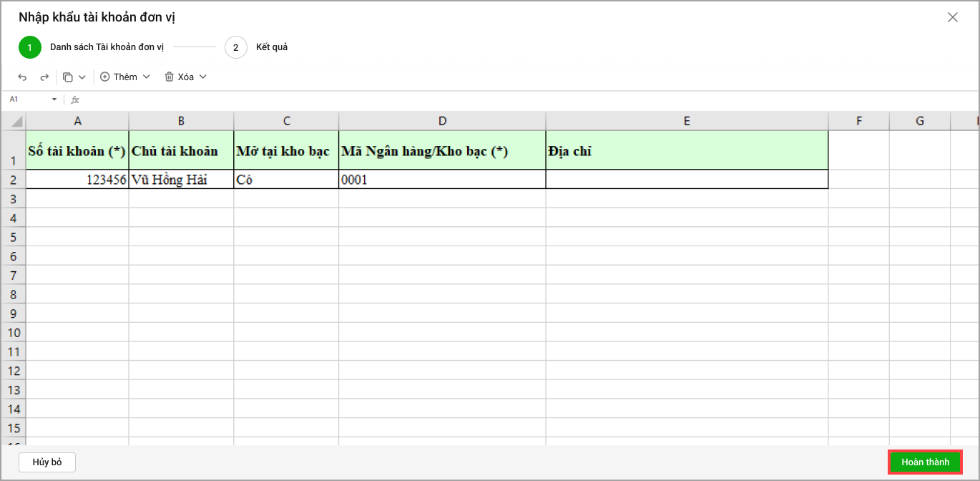The width and height of the screenshot is (980, 481).
Task: Click the plus circle icon for Thêm
Action: (x=105, y=77)
